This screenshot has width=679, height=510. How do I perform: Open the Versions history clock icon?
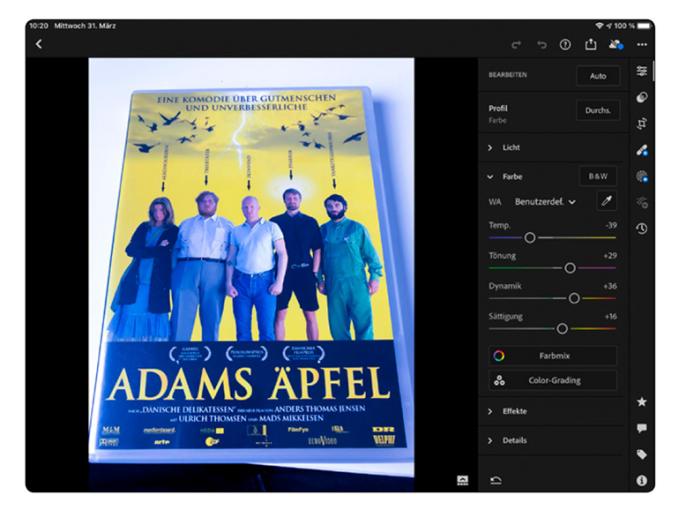(642, 229)
